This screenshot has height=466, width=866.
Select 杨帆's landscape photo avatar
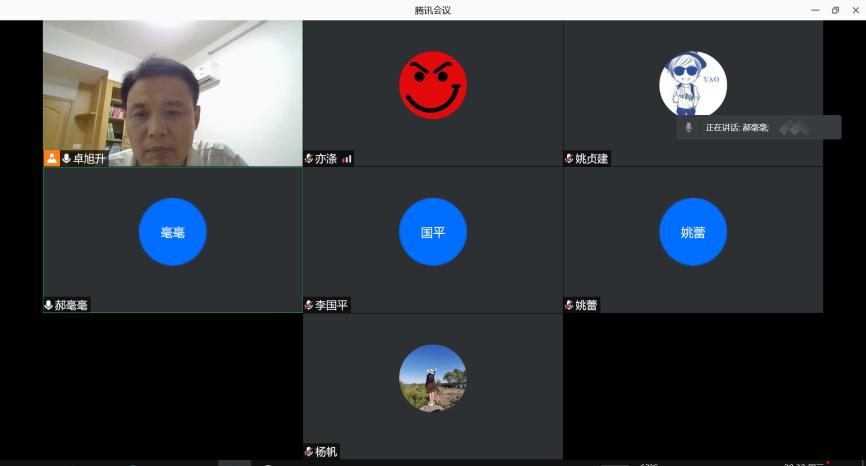[x=432, y=378]
